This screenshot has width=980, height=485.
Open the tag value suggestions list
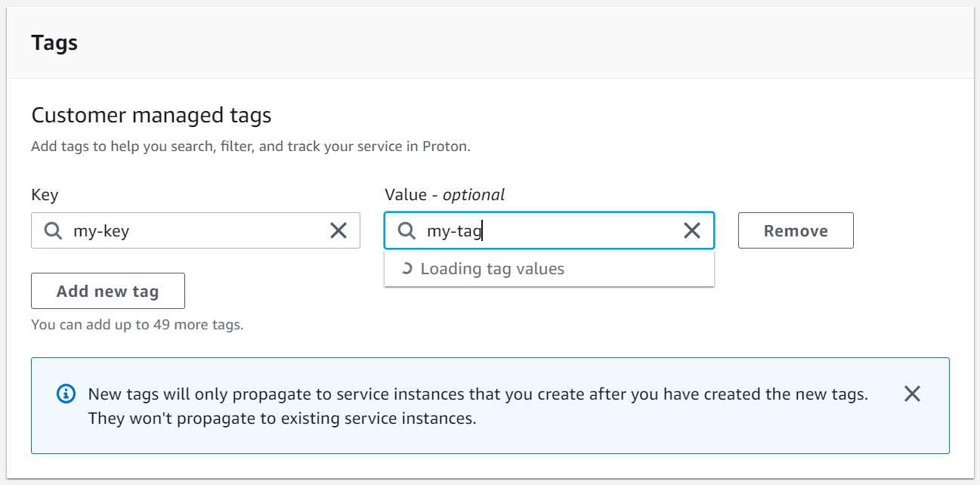[549, 230]
